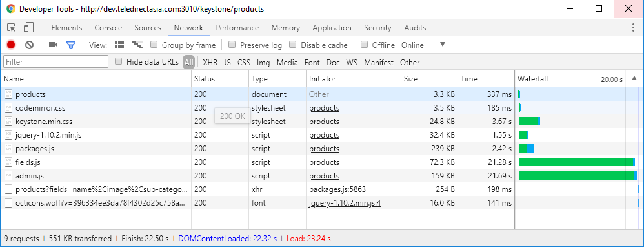Clear the network log icon
644x247 pixels.
tap(29, 45)
